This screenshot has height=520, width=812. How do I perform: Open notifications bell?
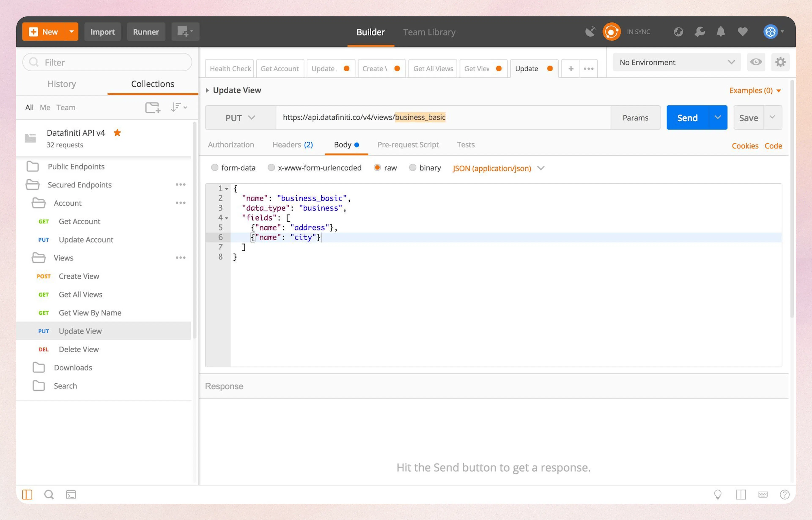[720, 31]
